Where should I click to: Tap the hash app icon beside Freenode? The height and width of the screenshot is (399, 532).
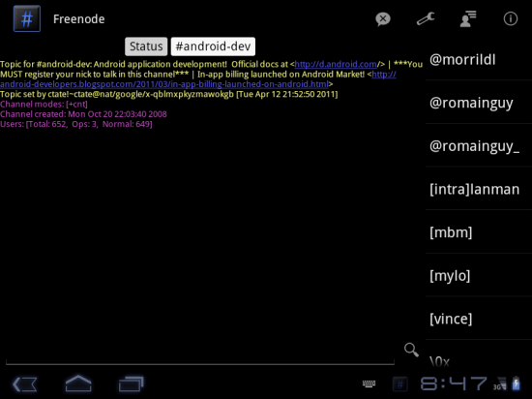pyautogui.click(x=27, y=18)
